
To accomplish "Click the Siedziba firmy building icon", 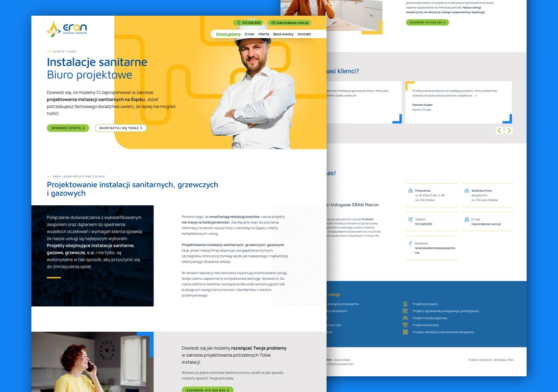I will (466, 191).
